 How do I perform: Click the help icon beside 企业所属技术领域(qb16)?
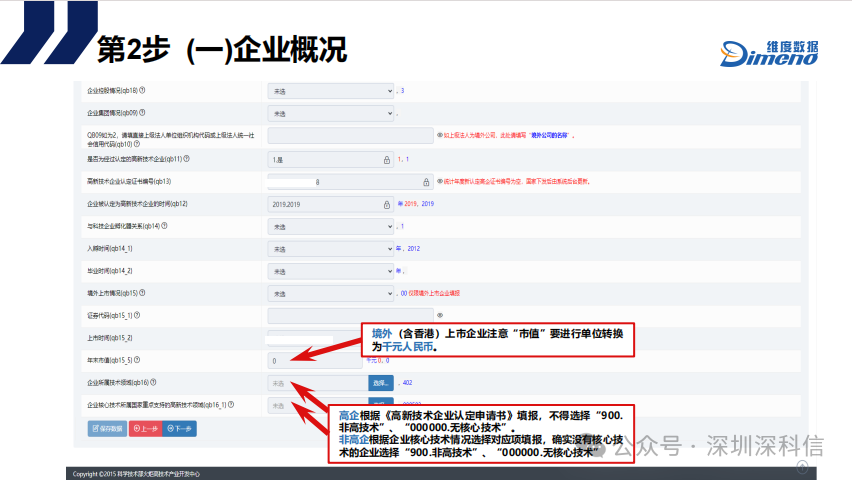tap(153, 382)
